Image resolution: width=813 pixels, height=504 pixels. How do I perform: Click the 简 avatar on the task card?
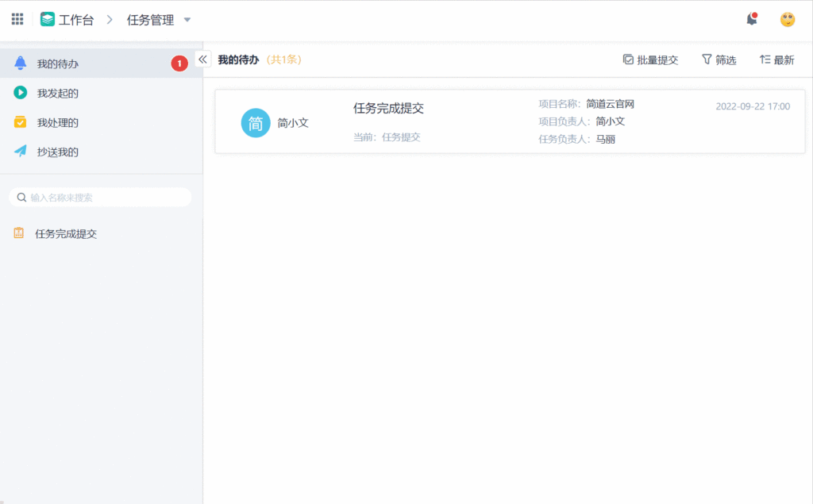[x=255, y=123]
